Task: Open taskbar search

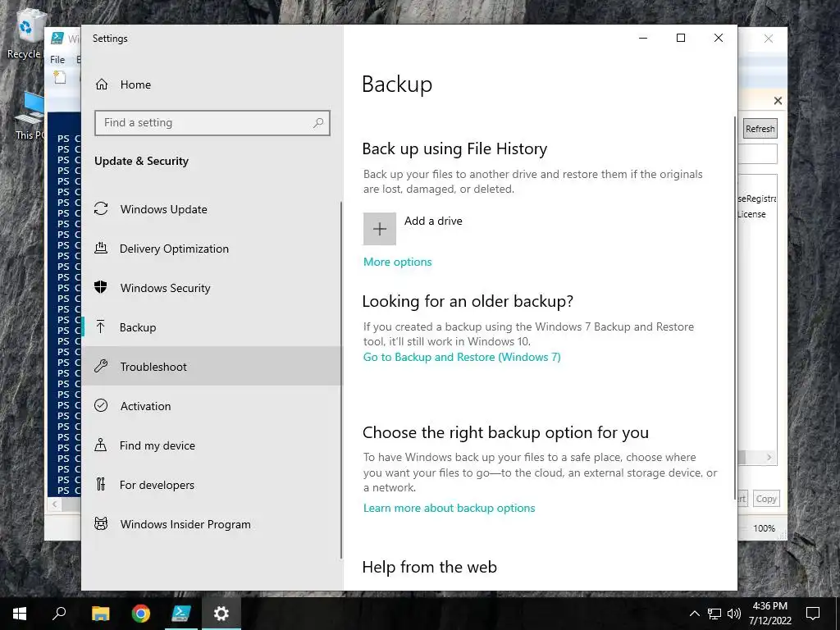Action: point(59,614)
